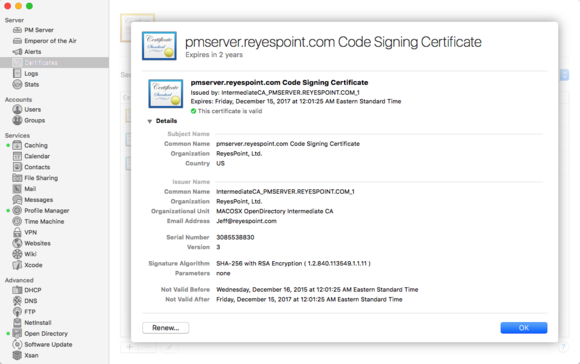Click the Parameters value 'none'

click(x=223, y=273)
